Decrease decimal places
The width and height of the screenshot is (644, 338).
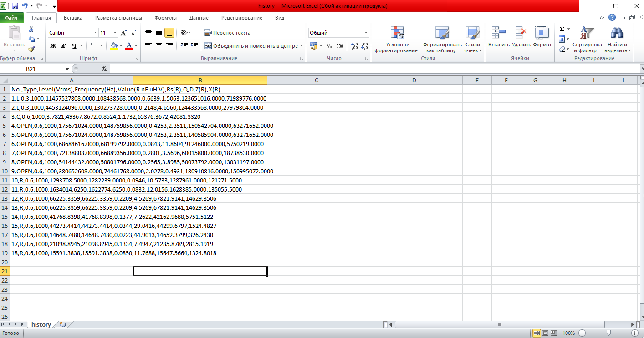pos(364,46)
